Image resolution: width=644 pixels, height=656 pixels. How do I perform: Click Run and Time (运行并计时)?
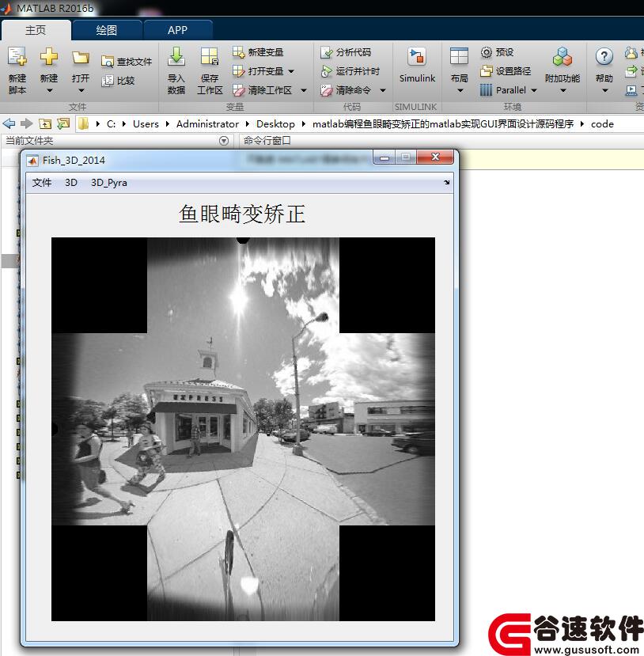click(350, 71)
